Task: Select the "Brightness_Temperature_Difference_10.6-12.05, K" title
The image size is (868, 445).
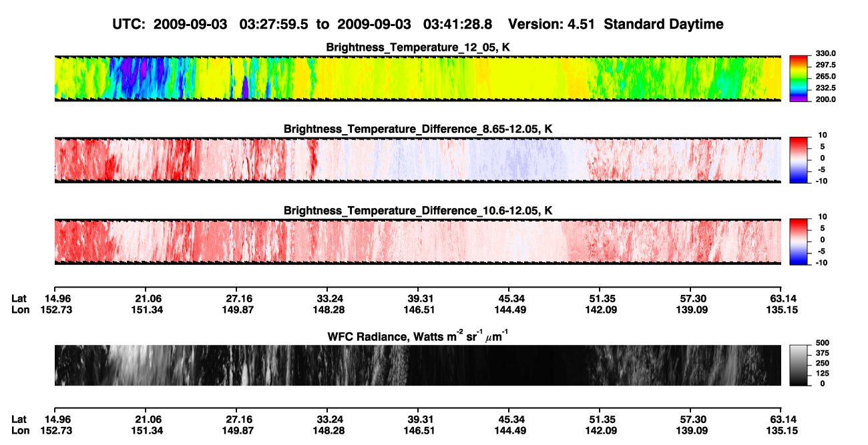Action: tap(418, 210)
